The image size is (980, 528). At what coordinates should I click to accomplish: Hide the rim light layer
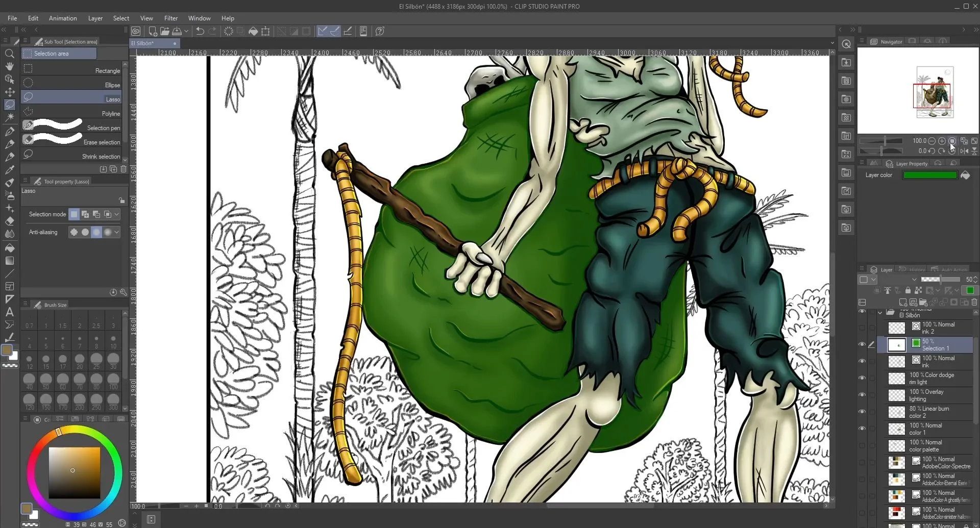coord(862,378)
